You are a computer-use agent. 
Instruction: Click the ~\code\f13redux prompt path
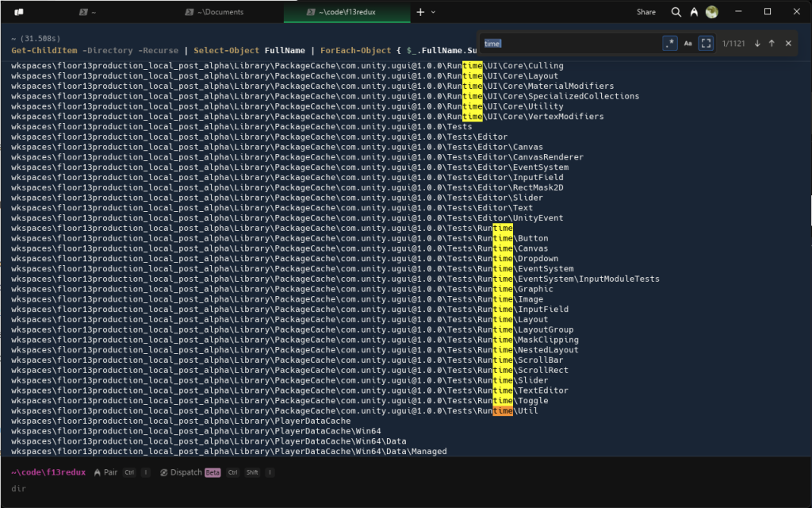[48, 472]
